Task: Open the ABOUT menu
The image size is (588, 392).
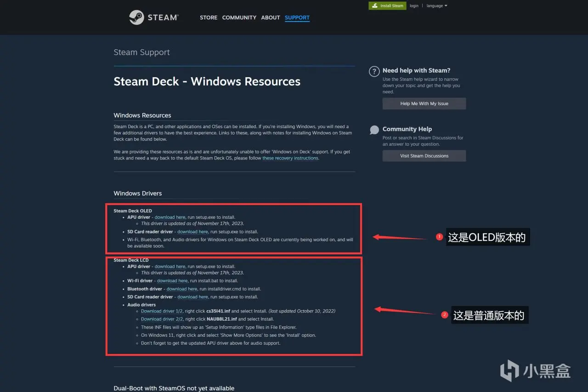Action: click(x=271, y=17)
